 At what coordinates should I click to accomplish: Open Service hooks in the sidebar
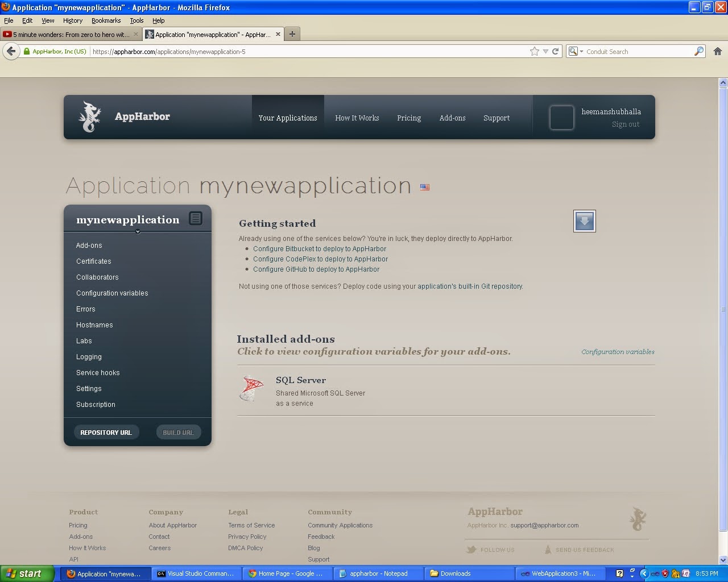(x=98, y=373)
